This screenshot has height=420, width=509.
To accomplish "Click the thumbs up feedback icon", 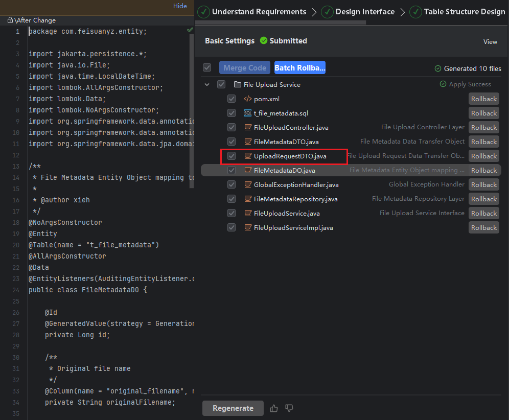I will point(274,408).
